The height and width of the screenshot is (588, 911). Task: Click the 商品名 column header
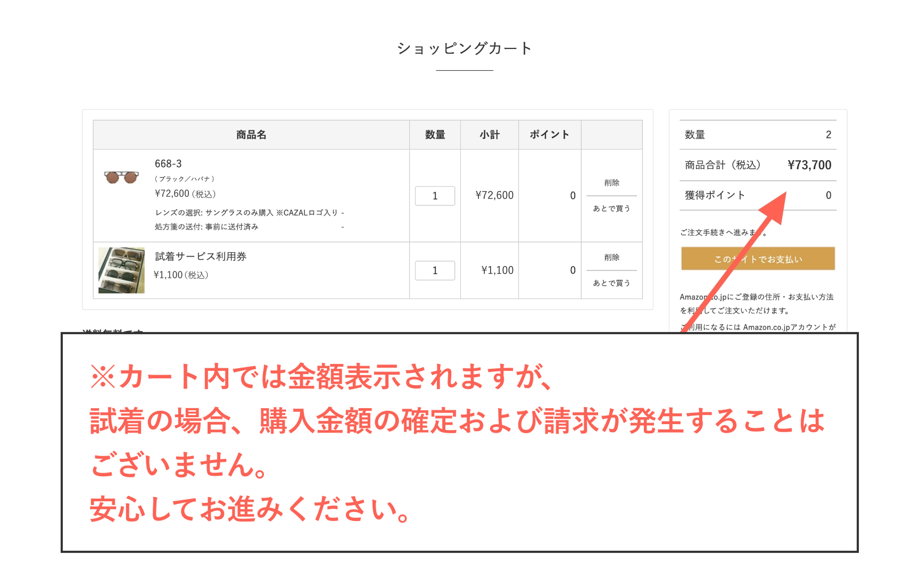point(250,135)
